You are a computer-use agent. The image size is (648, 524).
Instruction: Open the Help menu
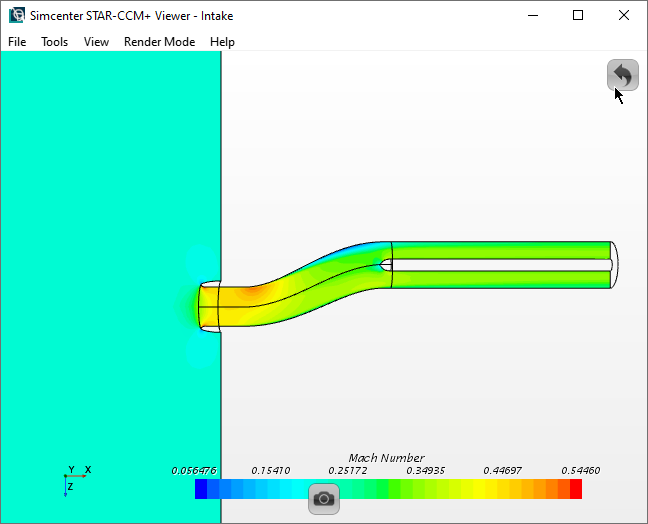[x=222, y=42]
